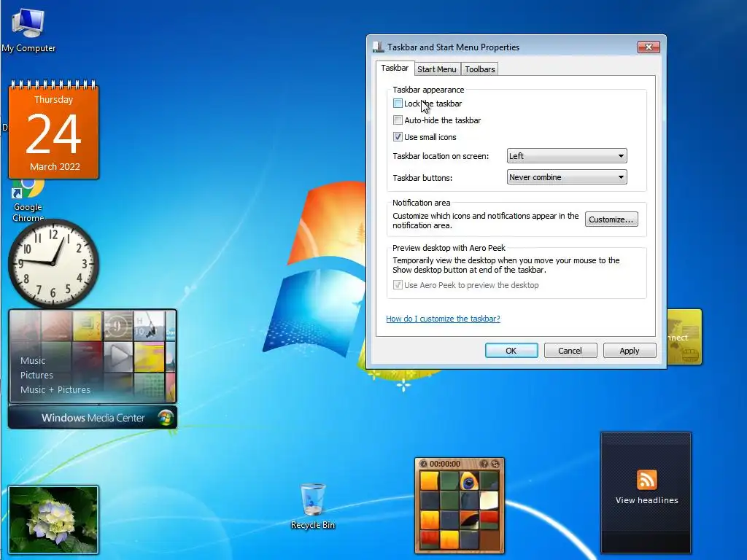Viewport: 747px width, 560px height.
Task: Click the help question icon in puzzle gadget
Action: (x=484, y=463)
